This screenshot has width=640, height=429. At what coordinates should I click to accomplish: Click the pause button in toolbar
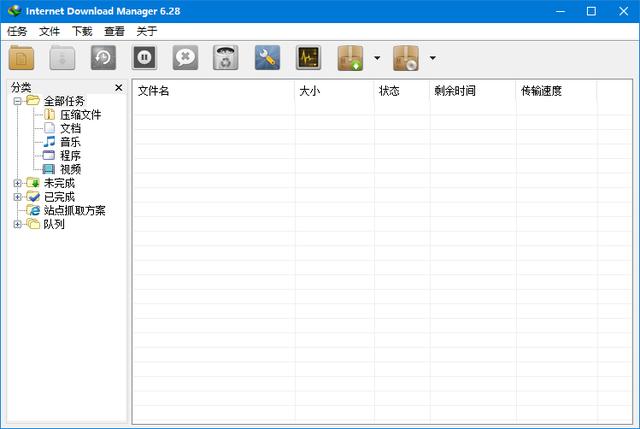[144, 58]
